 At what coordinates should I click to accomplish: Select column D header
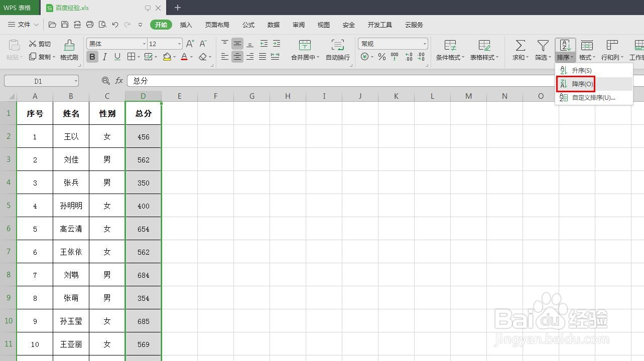[x=143, y=96]
